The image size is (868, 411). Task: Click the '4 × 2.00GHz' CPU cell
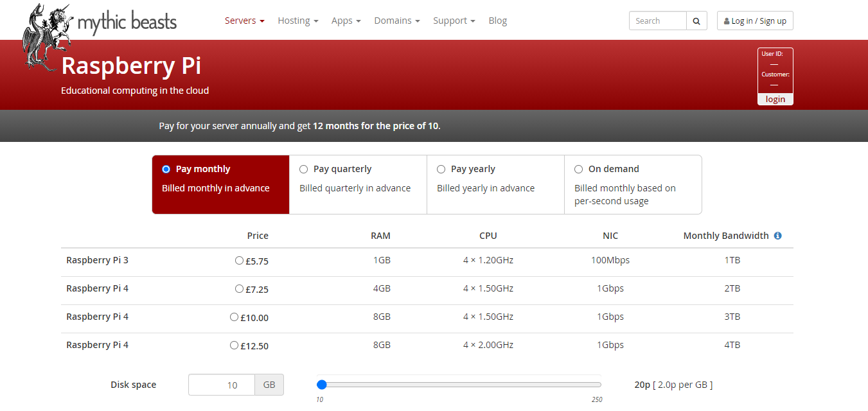point(488,345)
